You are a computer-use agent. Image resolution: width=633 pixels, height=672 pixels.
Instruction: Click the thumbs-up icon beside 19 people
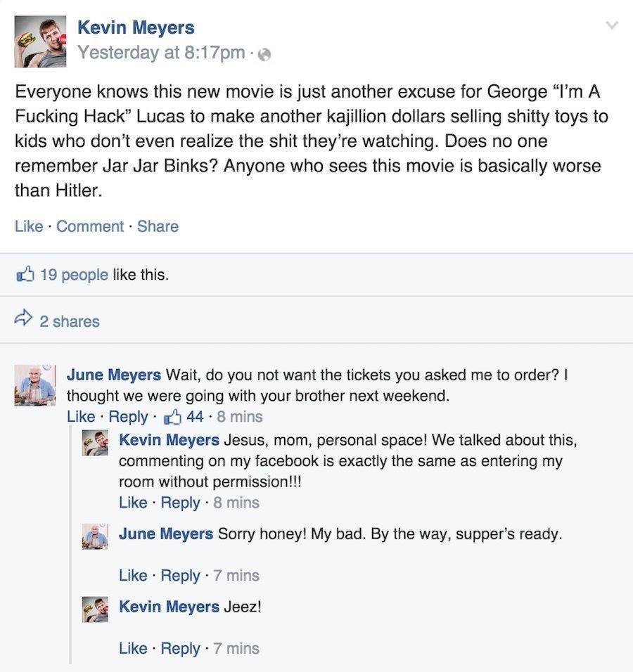tap(25, 274)
